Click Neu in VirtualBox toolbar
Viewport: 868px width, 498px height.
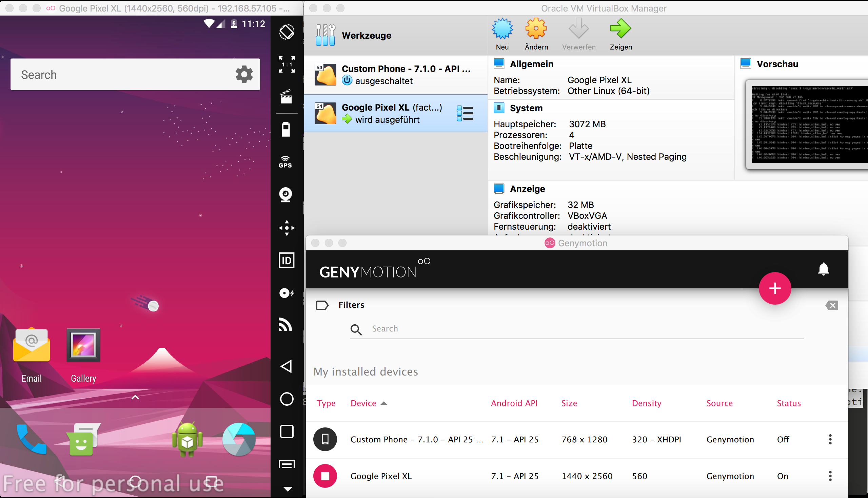tap(502, 35)
